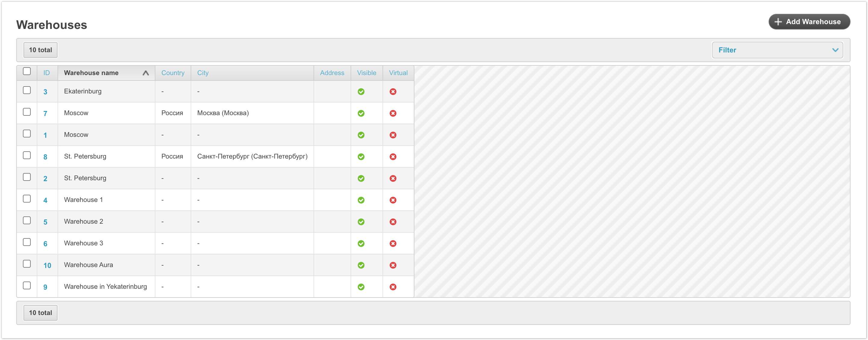Click visible checkmark in St. Petersburg ID 8 row
The image size is (868, 340).
coord(361,157)
